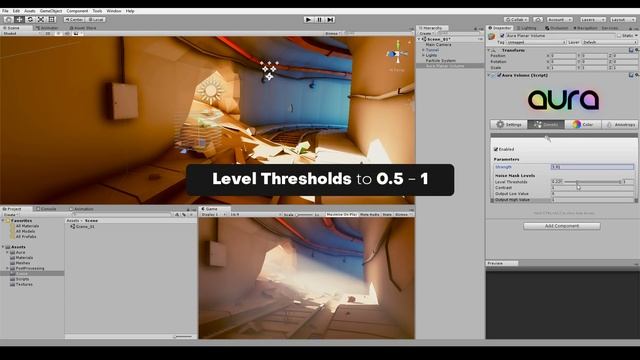Open the Account dropdown
The width and height of the screenshot is (640, 360).
point(560,19)
